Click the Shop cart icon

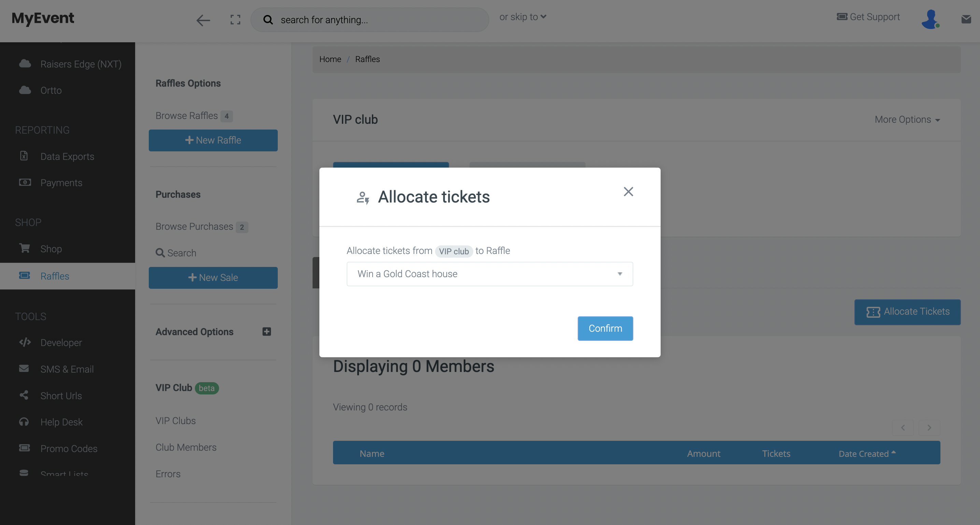(25, 248)
